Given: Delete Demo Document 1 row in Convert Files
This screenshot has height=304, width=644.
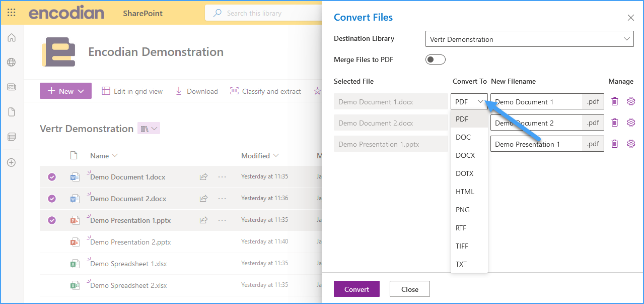Looking at the screenshot, I should [614, 101].
